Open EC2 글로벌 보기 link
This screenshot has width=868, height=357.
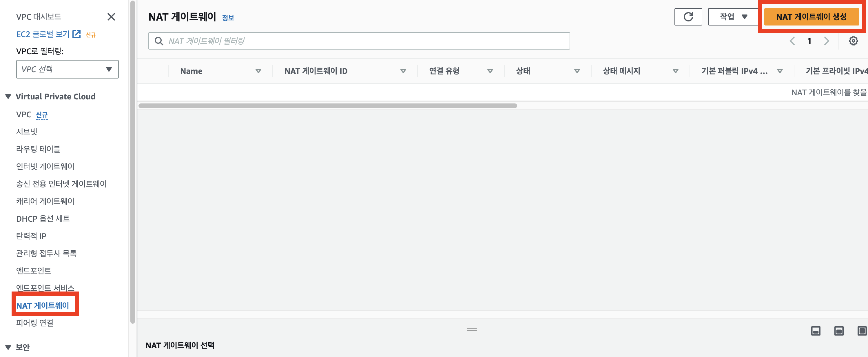43,34
